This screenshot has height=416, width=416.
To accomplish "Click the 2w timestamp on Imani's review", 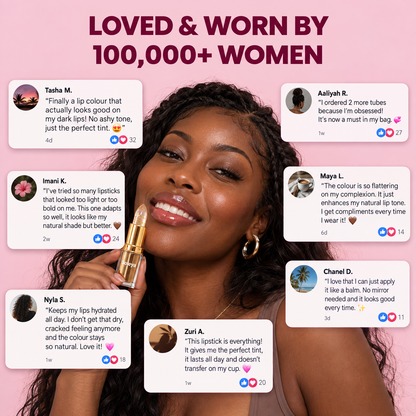I will (46, 239).
